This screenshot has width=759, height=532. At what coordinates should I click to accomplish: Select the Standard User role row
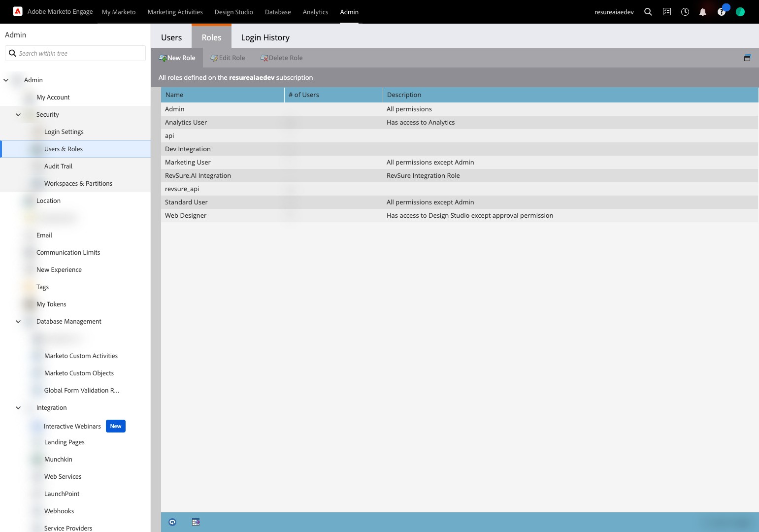click(x=460, y=202)
